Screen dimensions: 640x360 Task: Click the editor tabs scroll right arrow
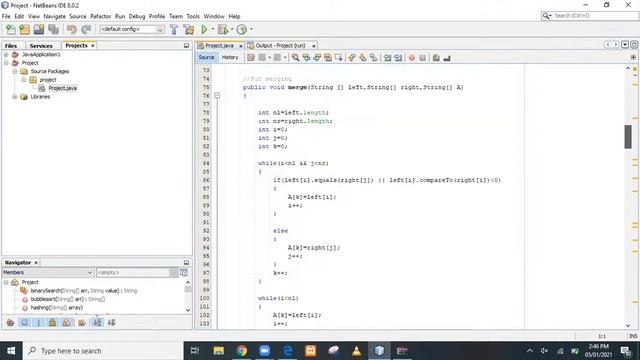tap(616, 44)
